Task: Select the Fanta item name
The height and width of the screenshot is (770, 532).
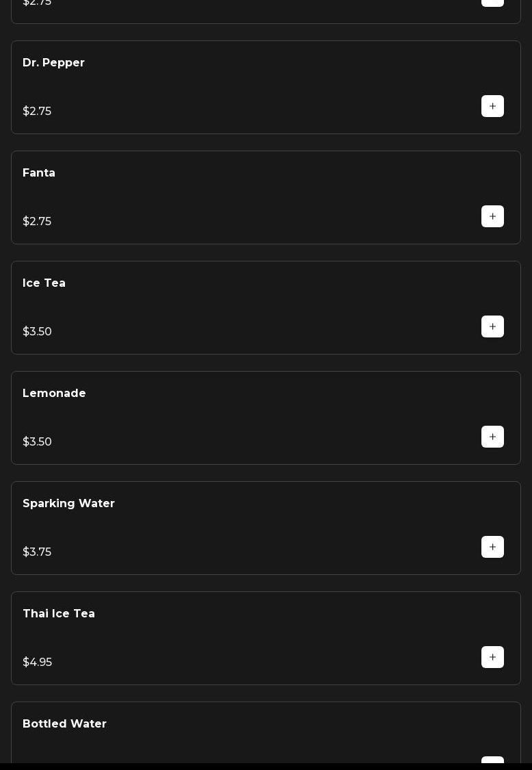Action: (x=39, y=173)
